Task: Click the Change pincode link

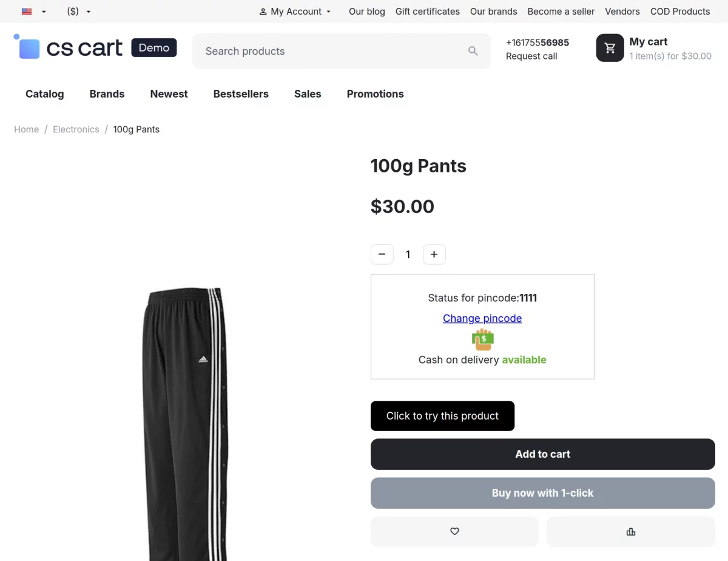Action: [482, 318]
